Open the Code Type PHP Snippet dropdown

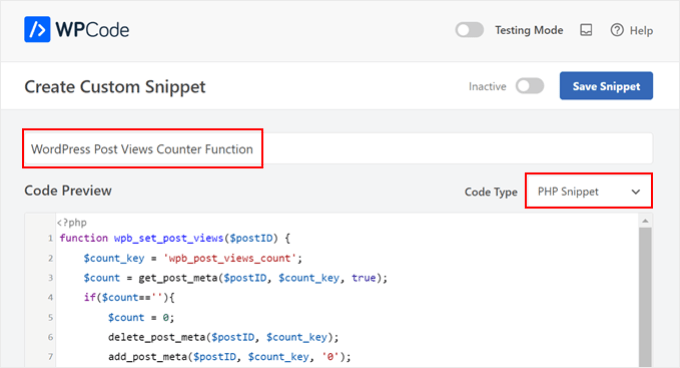coord(588,191)
